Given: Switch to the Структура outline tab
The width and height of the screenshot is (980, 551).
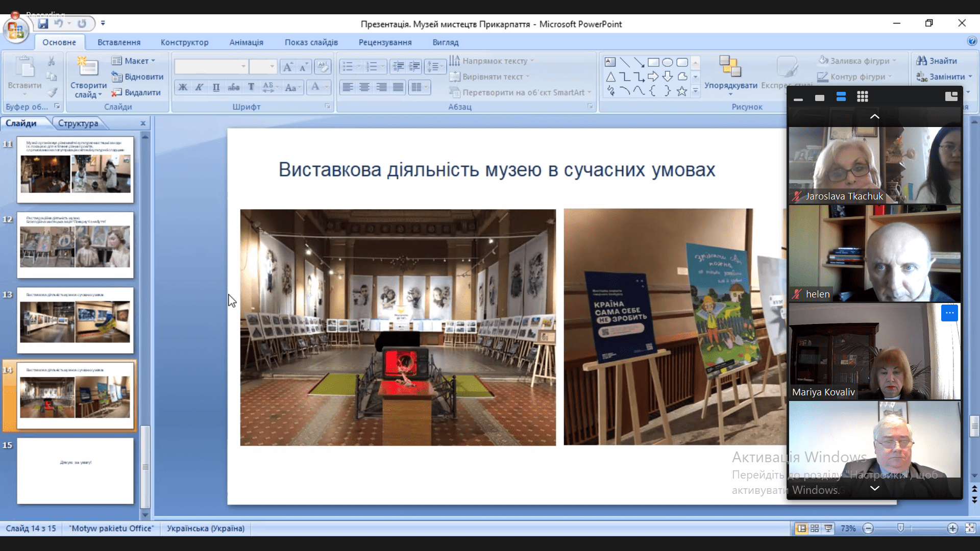Looking at the screenshot, I should pos(78,123).
